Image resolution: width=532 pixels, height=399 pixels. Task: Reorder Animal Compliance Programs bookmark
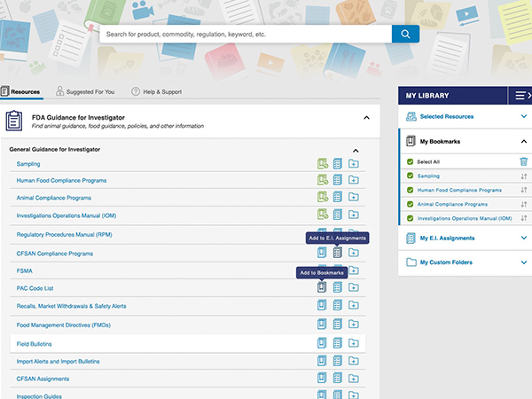point(523,204)
